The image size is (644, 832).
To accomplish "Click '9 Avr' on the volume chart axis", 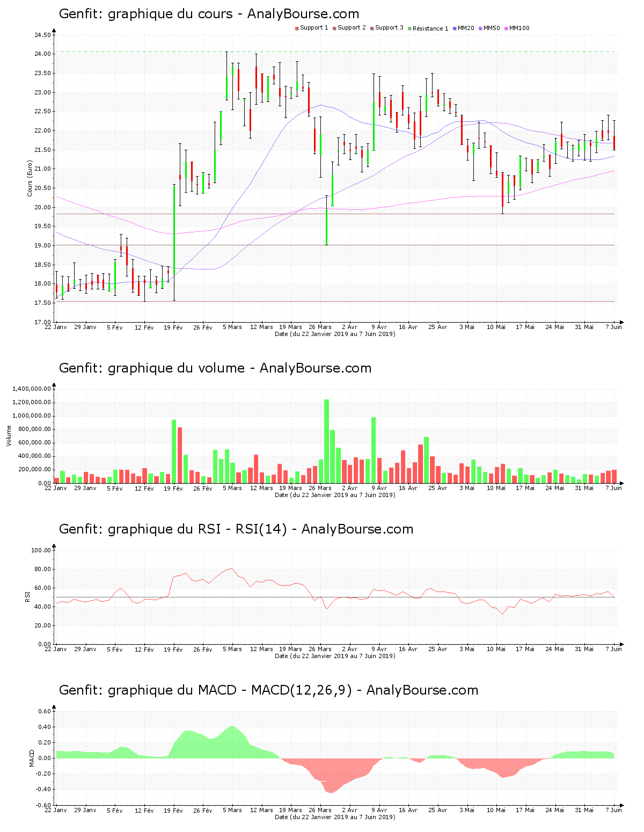I will click(379, 488).
